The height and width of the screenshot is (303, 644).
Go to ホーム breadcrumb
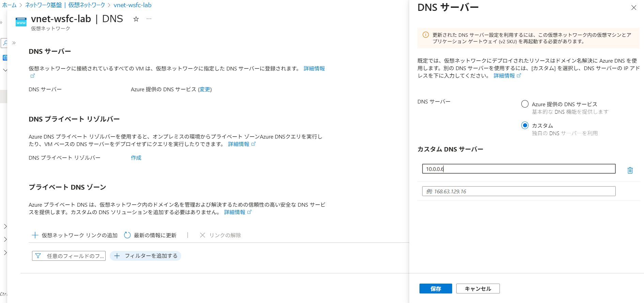point(9,5)
